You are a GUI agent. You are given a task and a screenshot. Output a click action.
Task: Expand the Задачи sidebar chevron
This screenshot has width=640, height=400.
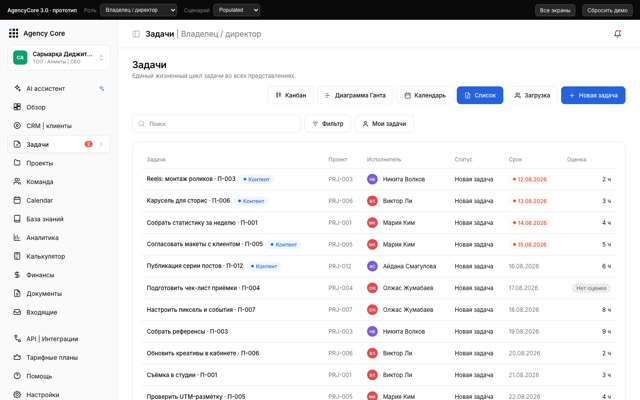(x=101, y=144)
